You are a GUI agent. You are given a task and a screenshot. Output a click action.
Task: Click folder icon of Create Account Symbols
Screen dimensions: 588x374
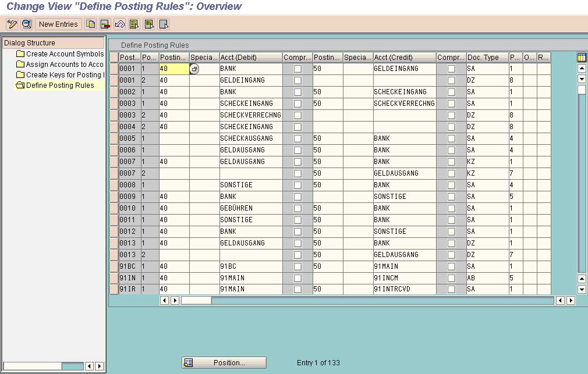coord(20,54)
